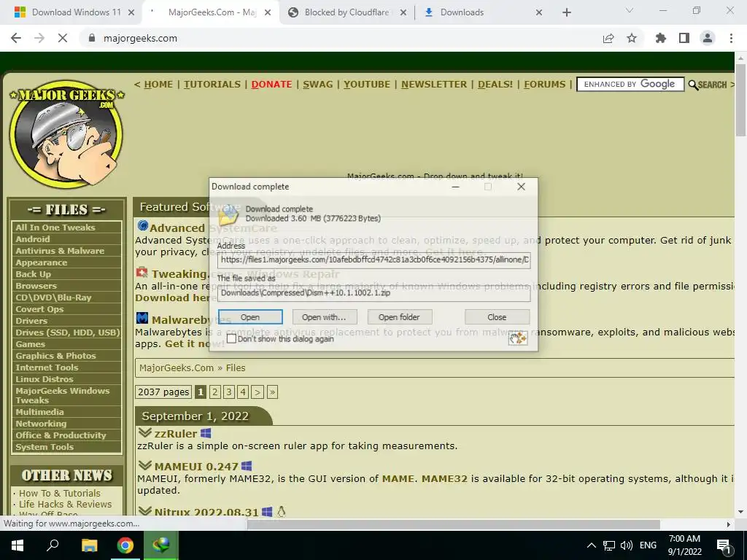
Task: Open the Windows Start menu
Action: (18, 545)
